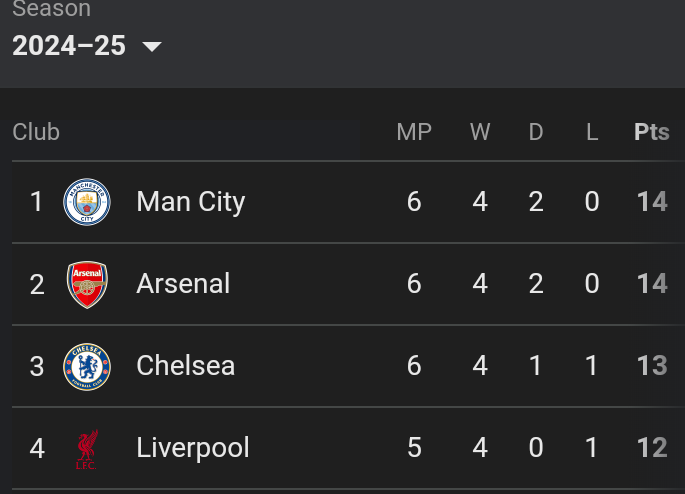Click the L column header
685x494 pixels.
pyautogui.click(x=592, y=132)
